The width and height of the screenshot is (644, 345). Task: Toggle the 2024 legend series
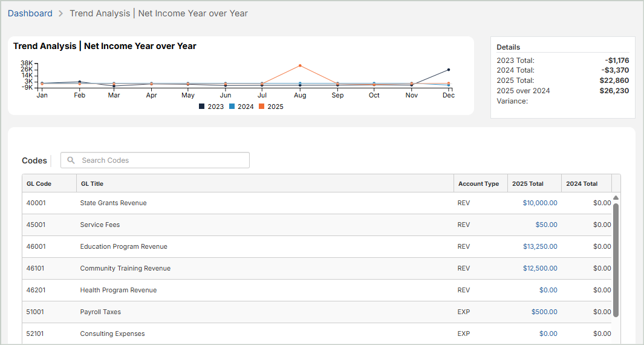pos(241,107)
